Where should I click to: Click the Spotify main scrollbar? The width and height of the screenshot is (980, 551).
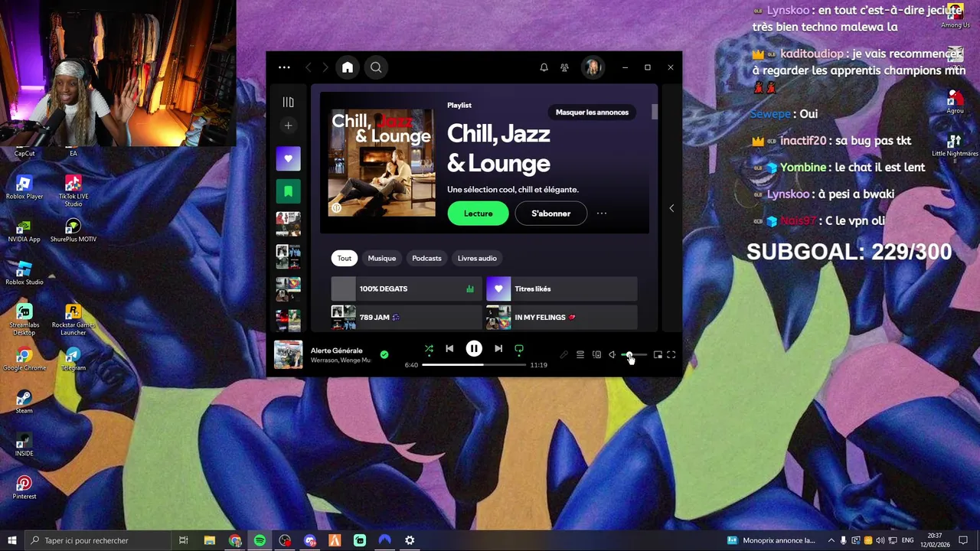coord(655,112)
